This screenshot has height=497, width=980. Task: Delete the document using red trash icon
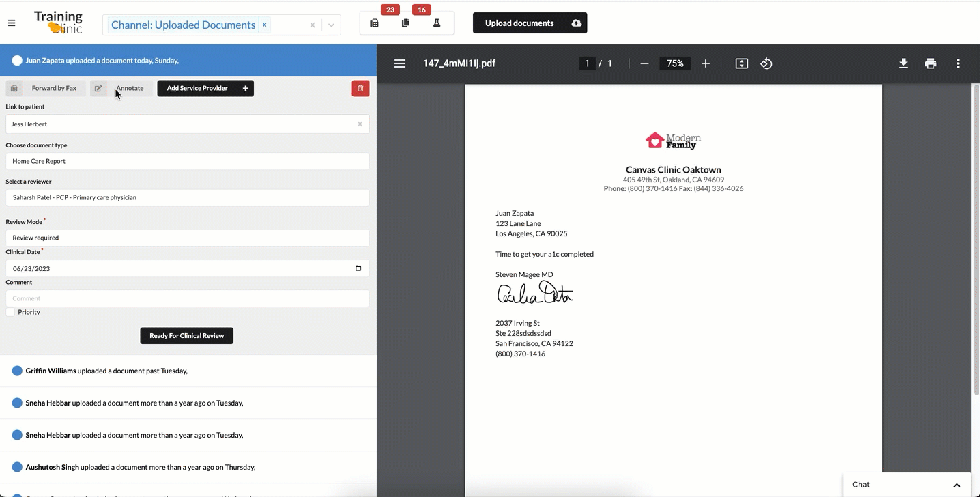[360, 88]
